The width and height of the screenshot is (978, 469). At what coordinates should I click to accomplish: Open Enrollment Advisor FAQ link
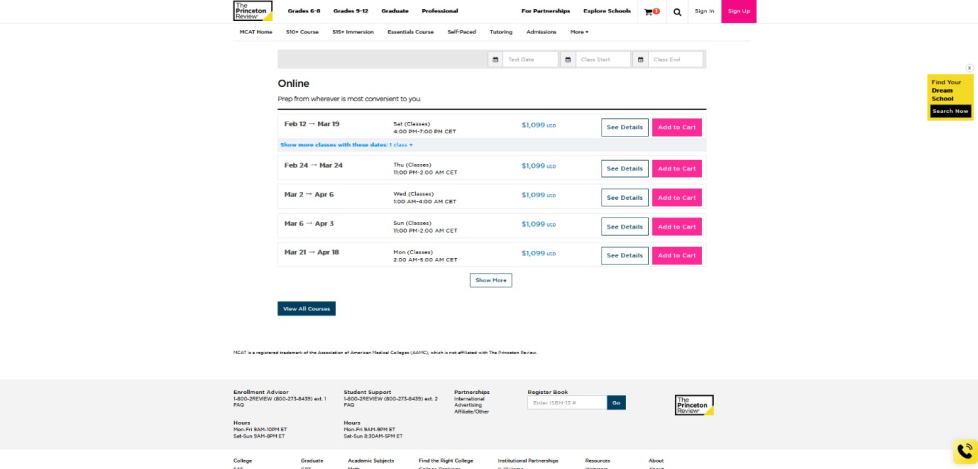tap(238, 405)
